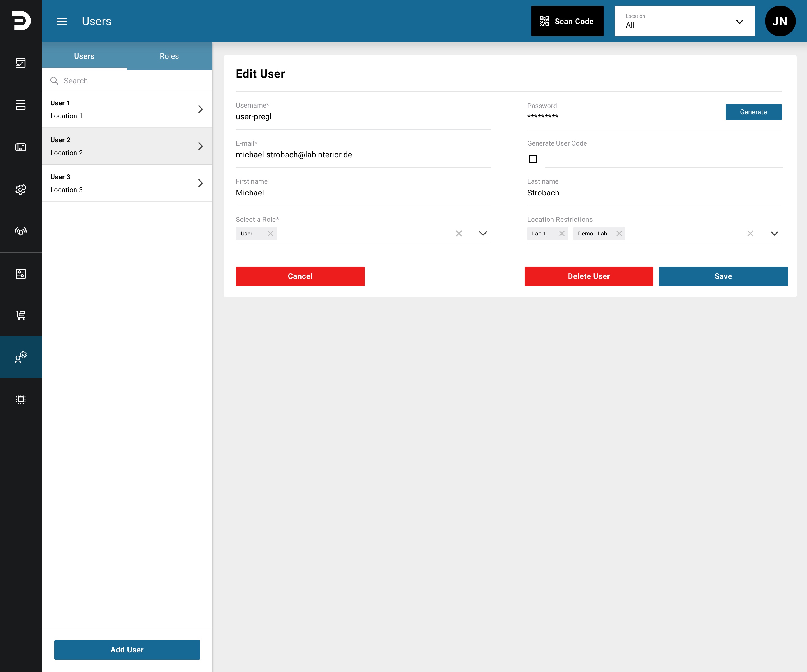This screenshot has width=807, height=672.
Task: Clear all location restrictions
Action: pos(750,234)
